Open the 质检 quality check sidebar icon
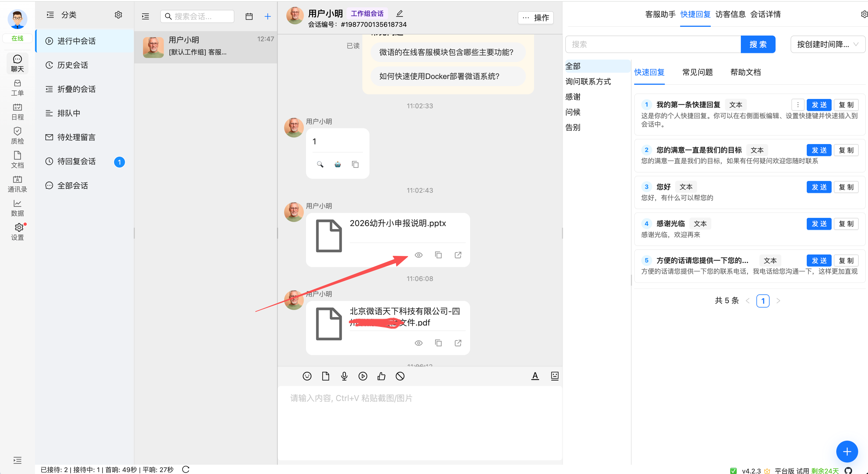 pyautogui.click(x=17, y=136)
